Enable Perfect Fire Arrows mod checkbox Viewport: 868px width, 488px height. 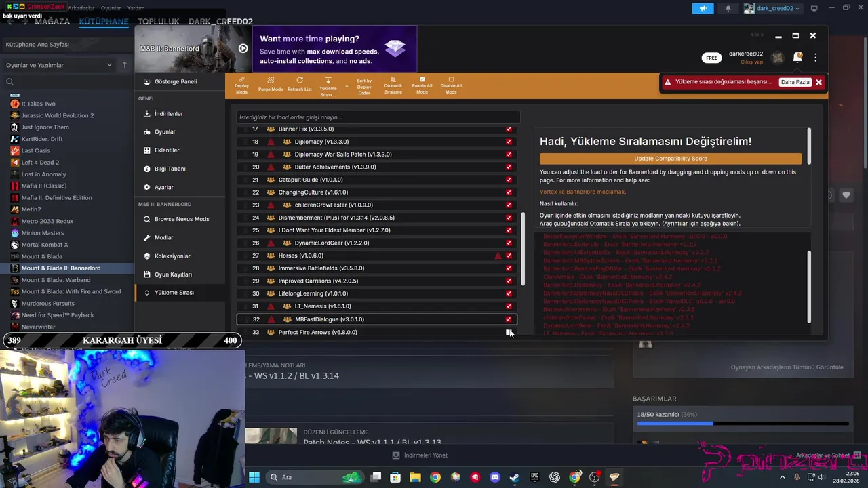(509, 332)
